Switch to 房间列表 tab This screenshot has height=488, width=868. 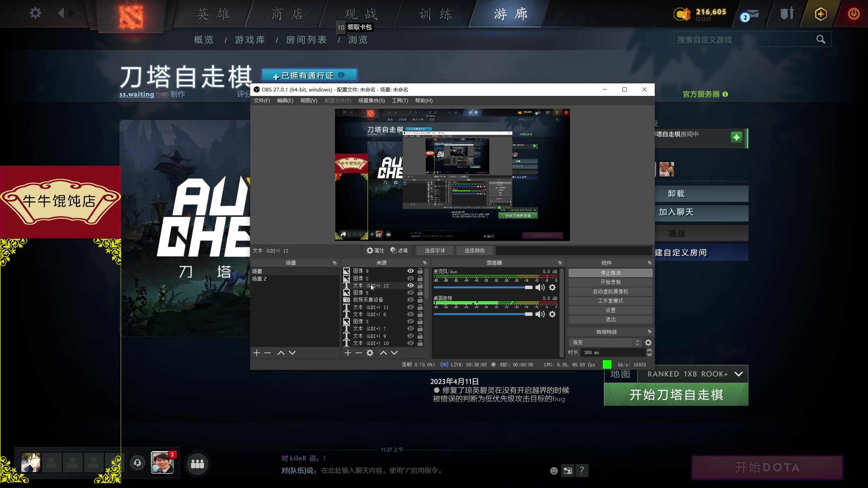pos(306,40)
